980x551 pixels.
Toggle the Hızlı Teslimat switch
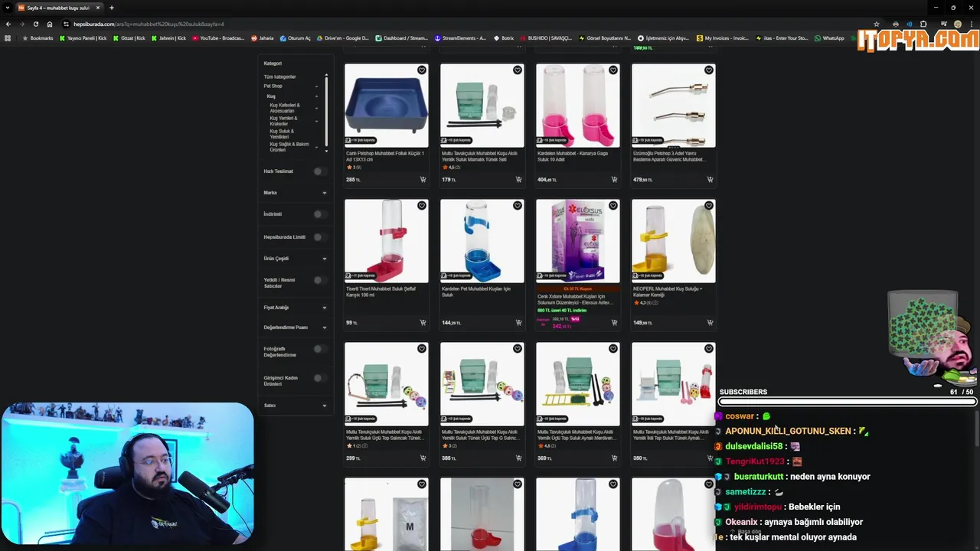pyautogui.click(x=320, y=171)
